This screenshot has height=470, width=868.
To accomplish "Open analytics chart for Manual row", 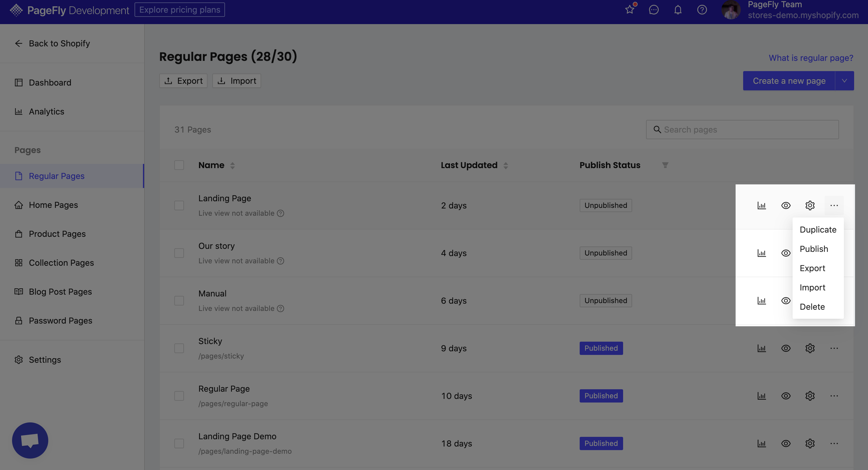I will pyautogui.click(x=762, y=301).
